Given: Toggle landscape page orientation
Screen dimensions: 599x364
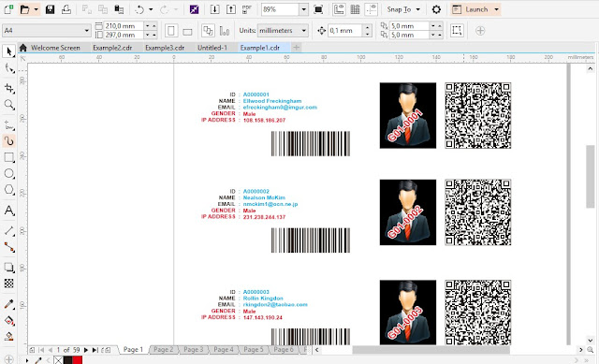Looking at the screenshot, I should pyautogui.click(x=187, y=31).
